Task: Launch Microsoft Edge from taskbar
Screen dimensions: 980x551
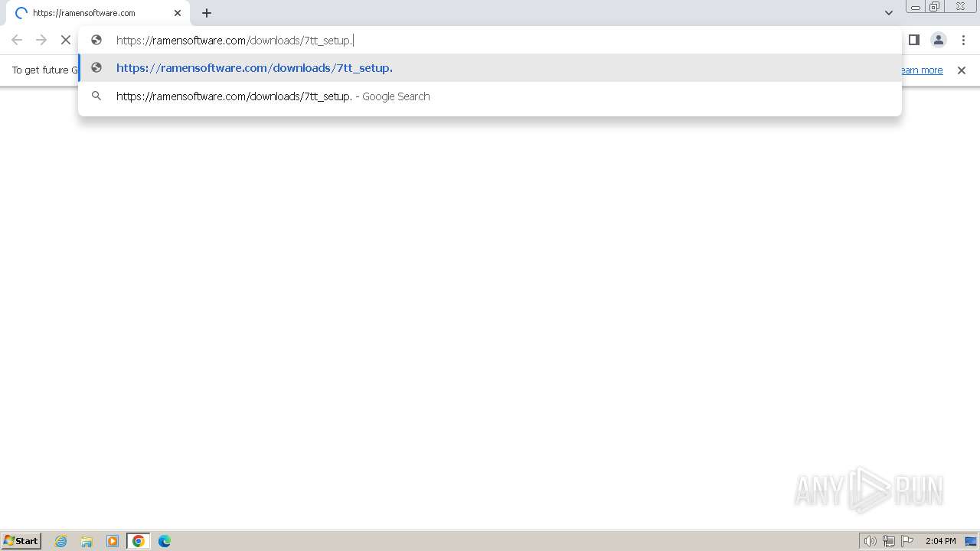Action: pos(165,541)
